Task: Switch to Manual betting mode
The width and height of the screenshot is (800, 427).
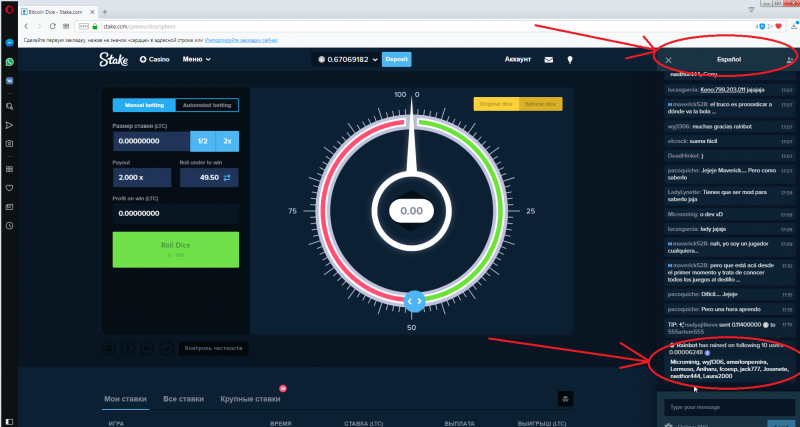Action: coord(144,105)
